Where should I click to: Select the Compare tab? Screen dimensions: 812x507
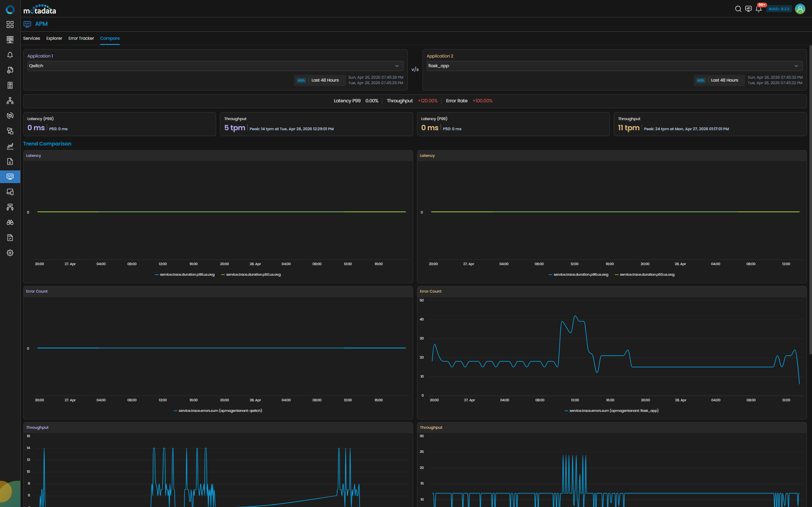coord(110,38)
